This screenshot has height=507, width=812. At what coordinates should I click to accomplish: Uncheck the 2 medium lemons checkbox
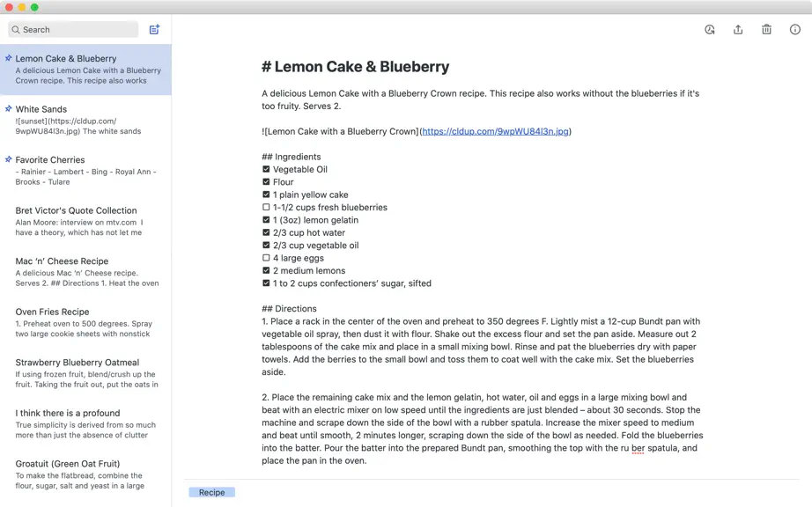coord(266,270)
